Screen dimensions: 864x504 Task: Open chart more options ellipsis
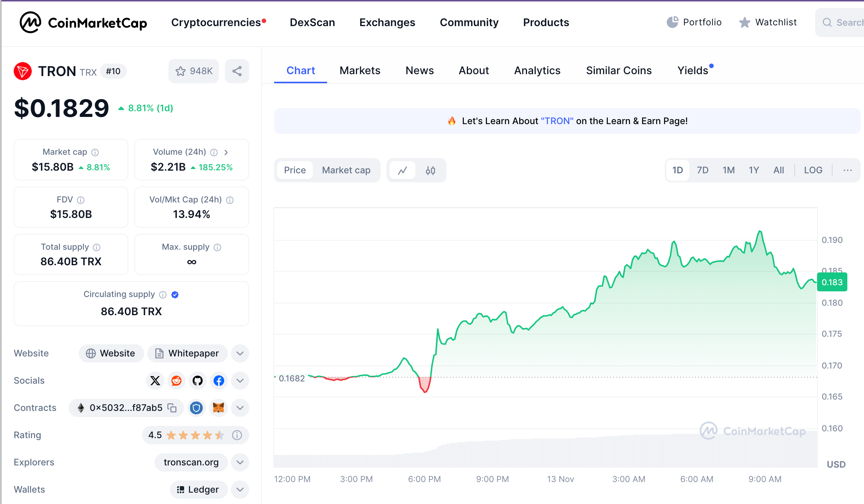pos(848,170)
